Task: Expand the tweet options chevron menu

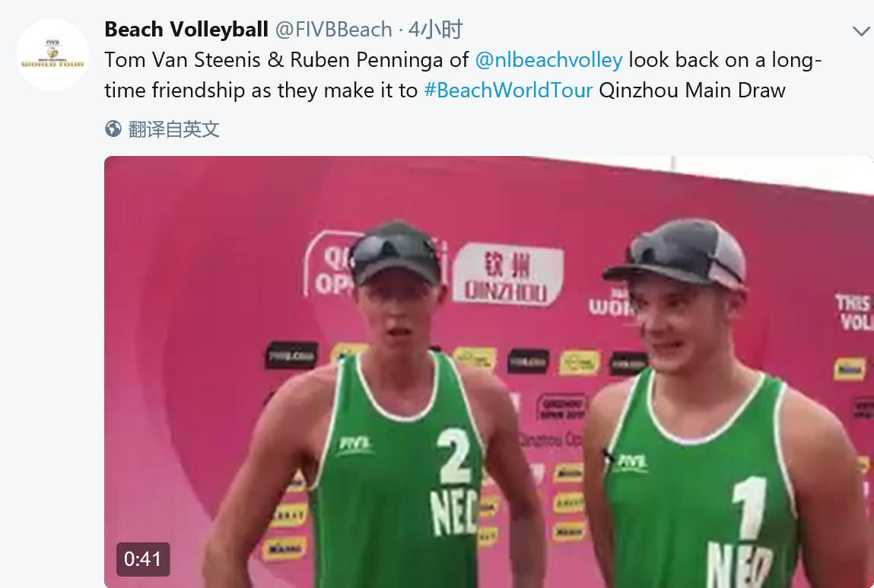Action: pyautogui.click(x=862, y=31)
